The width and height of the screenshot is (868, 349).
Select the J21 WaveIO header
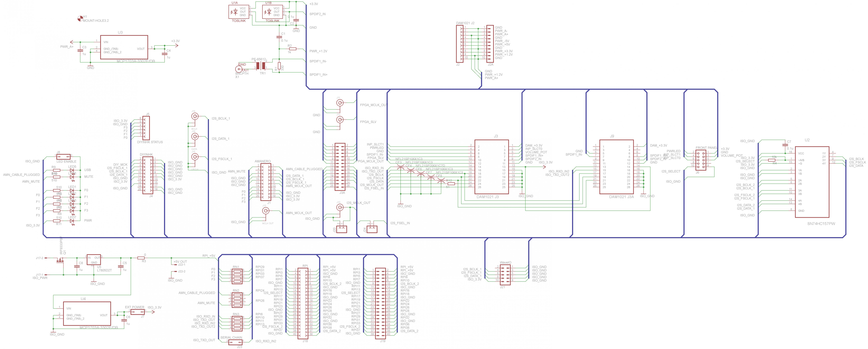point(505,275)
